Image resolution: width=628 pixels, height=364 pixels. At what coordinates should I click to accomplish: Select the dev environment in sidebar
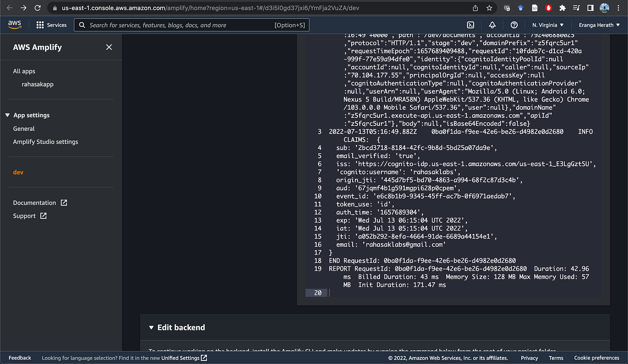[x=18, y=172]
